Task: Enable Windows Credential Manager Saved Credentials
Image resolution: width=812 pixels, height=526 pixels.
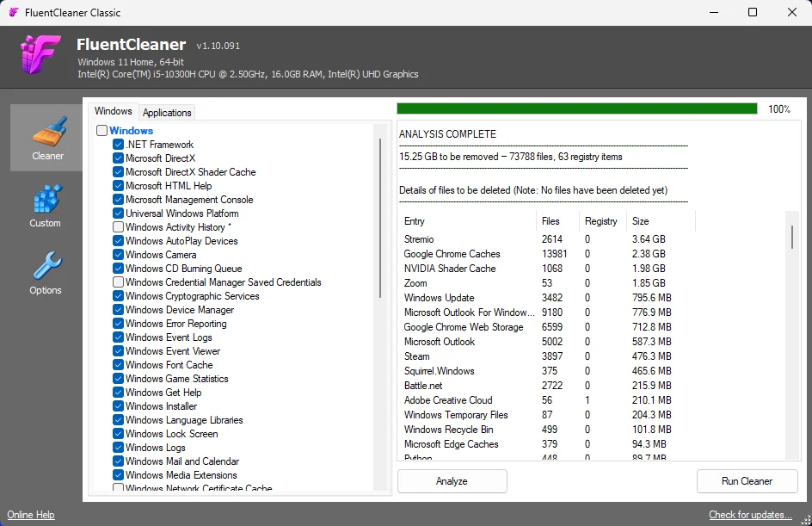Action: (x=118, y=282)
